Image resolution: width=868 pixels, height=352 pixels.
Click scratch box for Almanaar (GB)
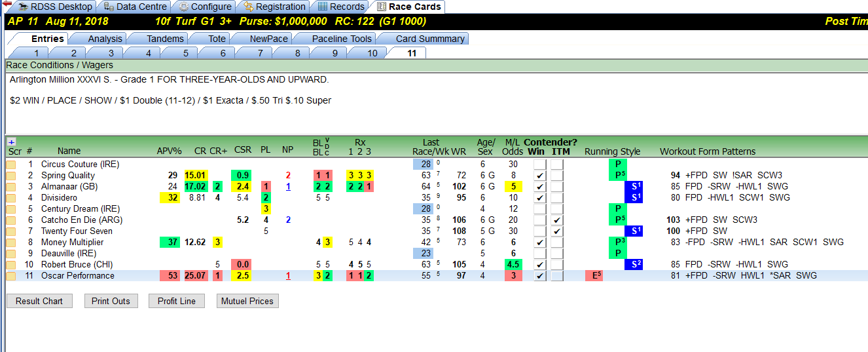pyautogui.click(x=11, y=187)
